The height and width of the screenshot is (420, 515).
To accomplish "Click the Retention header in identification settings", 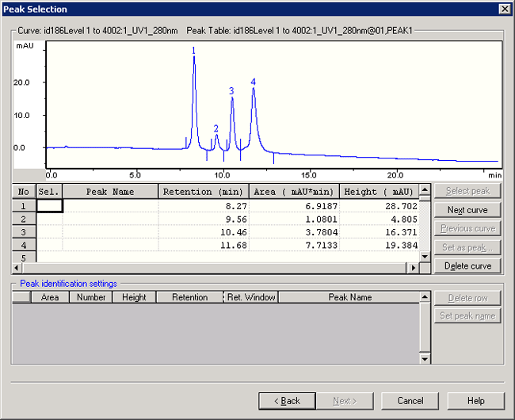I will coord(190,297).
